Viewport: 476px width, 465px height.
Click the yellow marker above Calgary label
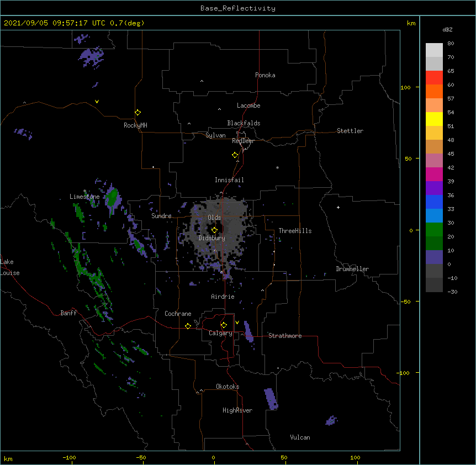tap(224, 325)
